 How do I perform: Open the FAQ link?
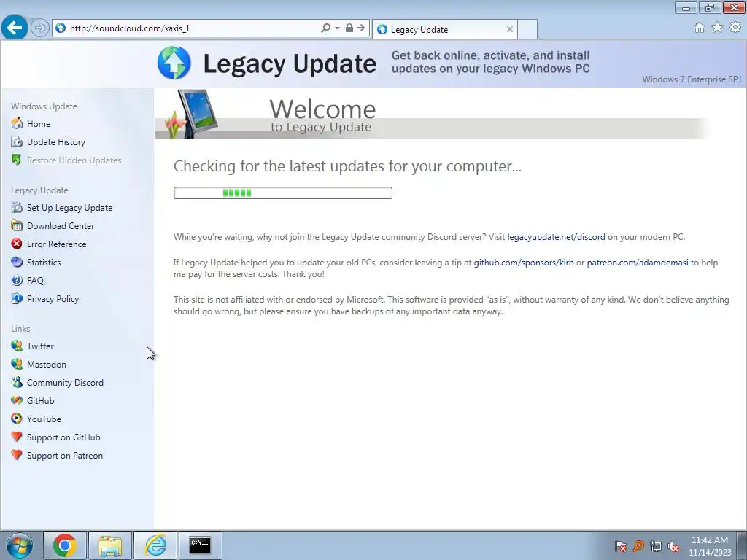(x=35, y=281)
